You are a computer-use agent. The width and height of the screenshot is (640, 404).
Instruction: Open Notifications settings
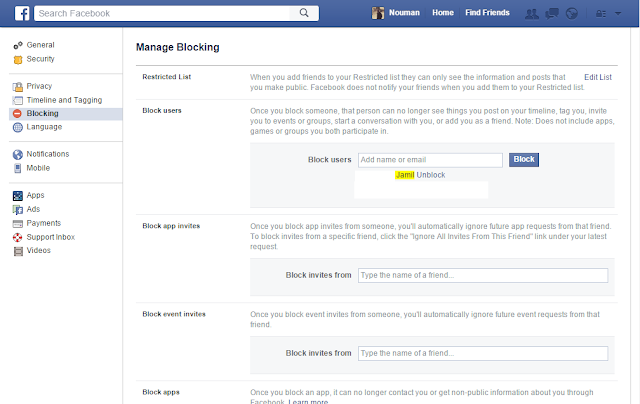click(48, 154)
